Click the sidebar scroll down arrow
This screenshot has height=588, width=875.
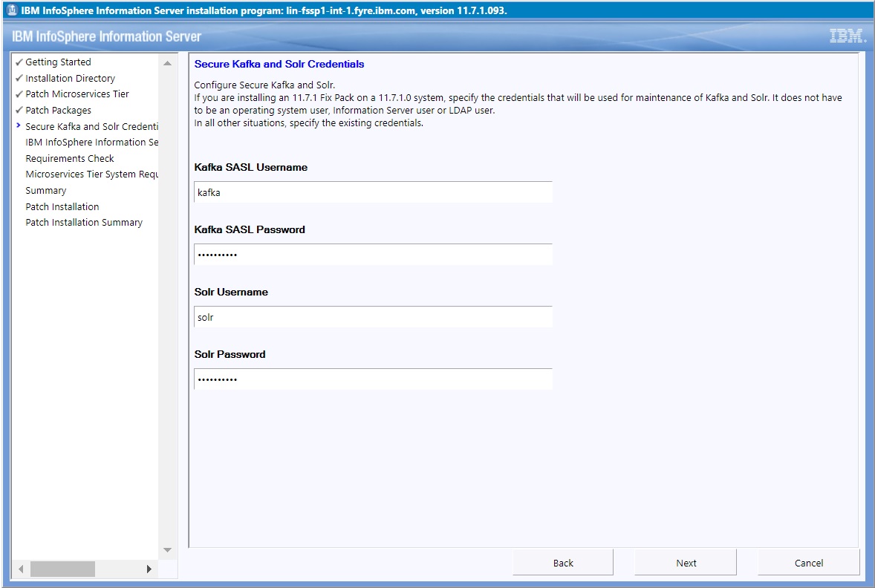[167, 550]
